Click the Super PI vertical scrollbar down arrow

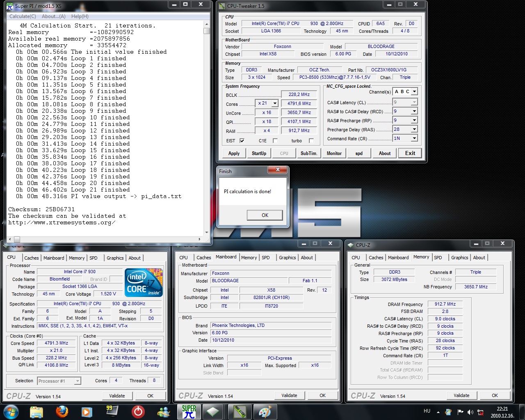click(x=207, y=233)
